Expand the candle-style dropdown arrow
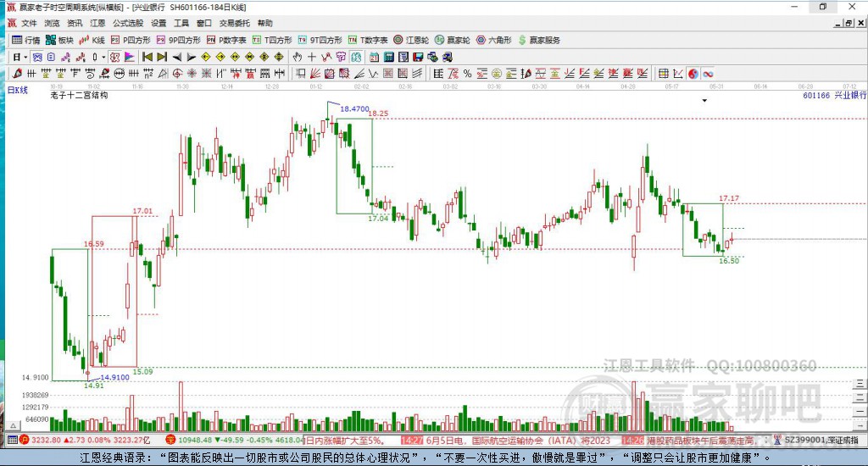This screenshot has height=466, width=868. click(103, 57)
